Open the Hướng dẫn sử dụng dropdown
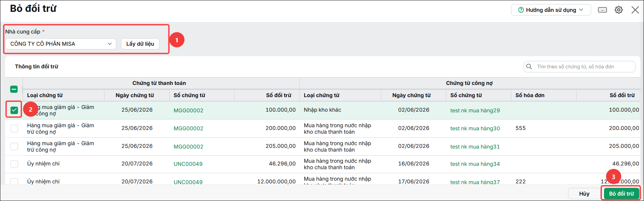 point(551,10)
